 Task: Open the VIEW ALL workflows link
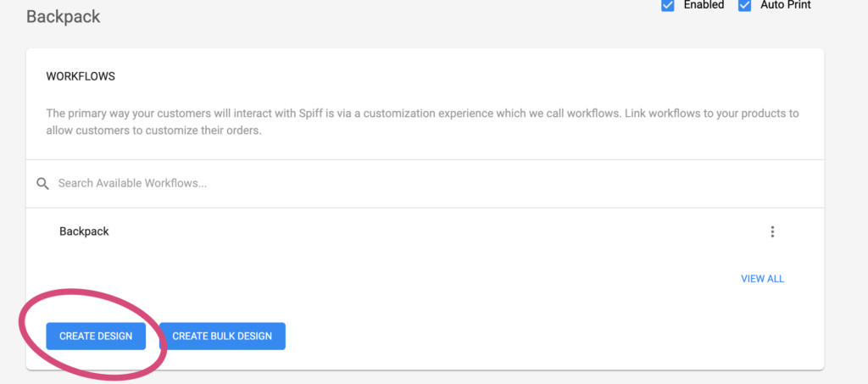762,279
